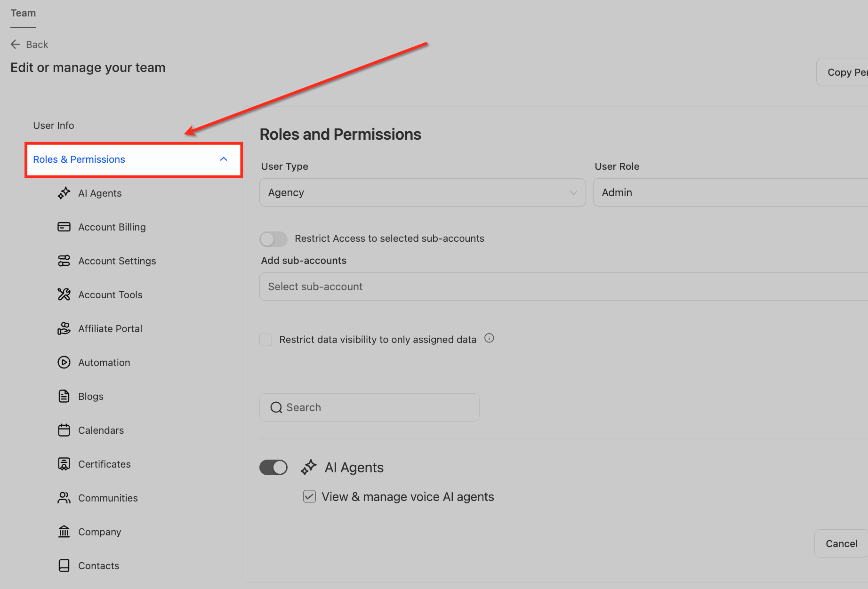
Task: Go Back to the previous page
Action: tap(30, 45)
